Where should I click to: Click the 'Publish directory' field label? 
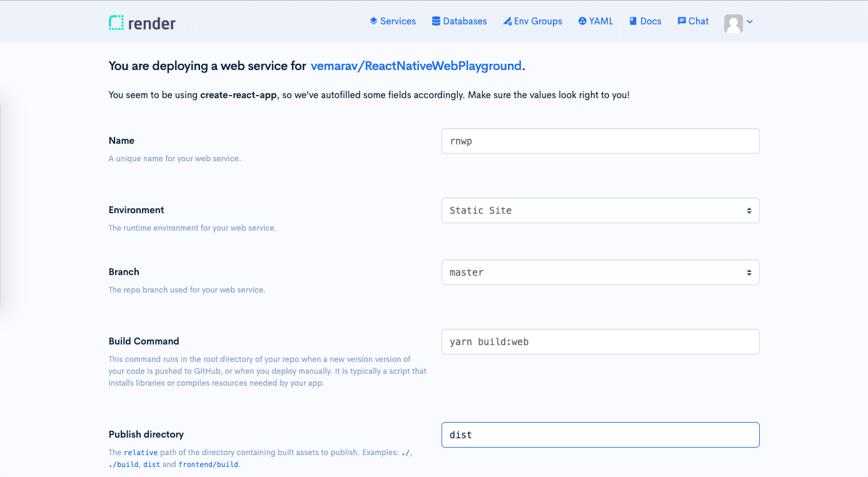(146, 434)
